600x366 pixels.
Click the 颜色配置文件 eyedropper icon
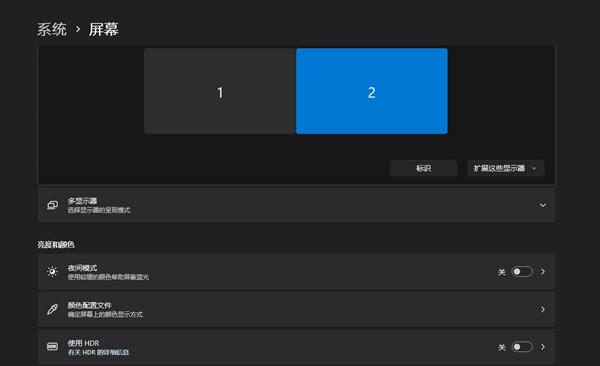tap(52, 309)
